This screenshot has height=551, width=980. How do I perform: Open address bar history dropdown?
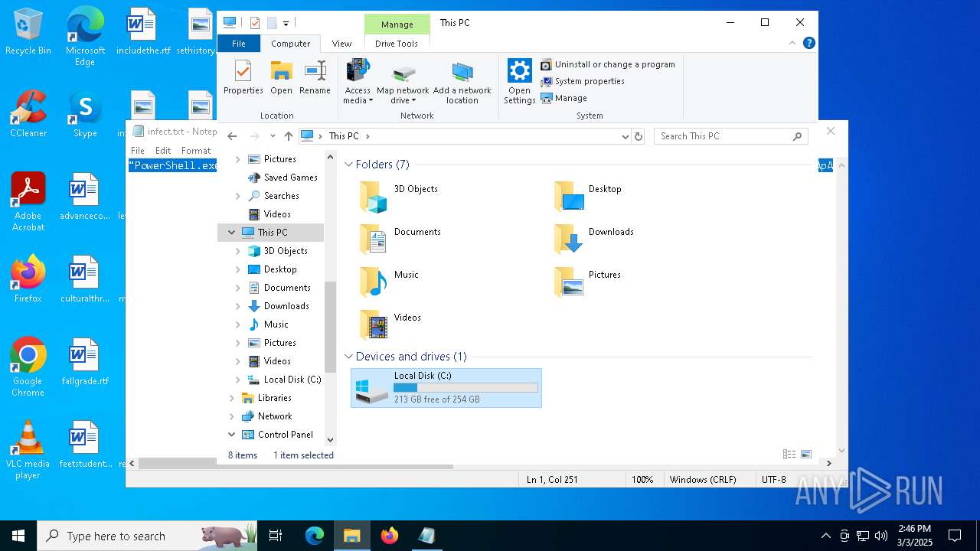click(626, 136)
